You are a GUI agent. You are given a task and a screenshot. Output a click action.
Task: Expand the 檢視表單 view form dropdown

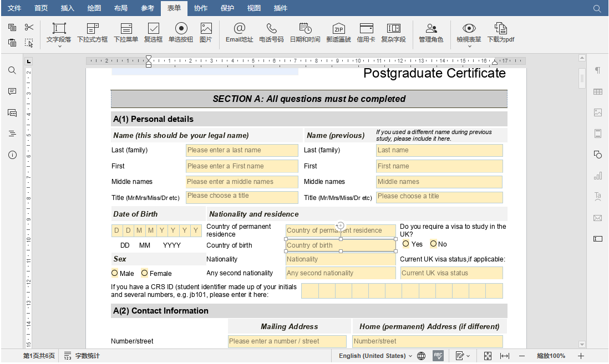point(469,46)
